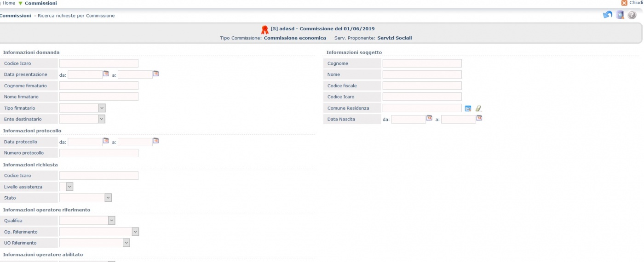
Task: Click Data presentazione 'da' date field
Action: pos(85,74)
